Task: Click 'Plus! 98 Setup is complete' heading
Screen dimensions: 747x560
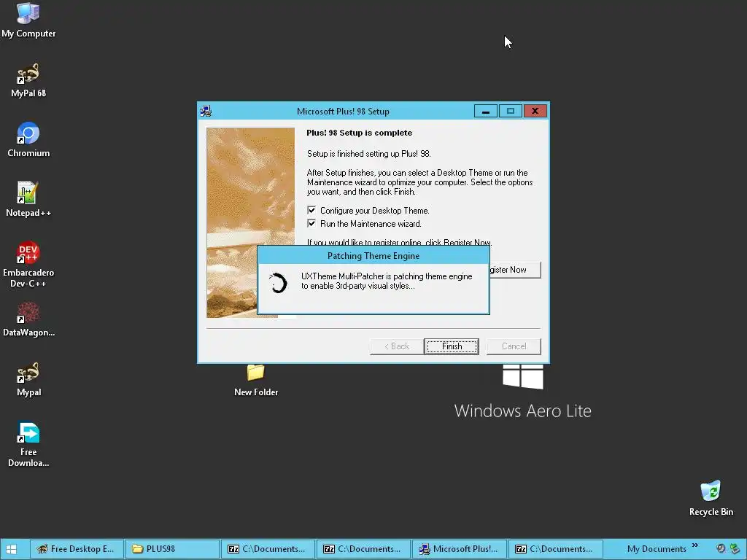Action: [359, 133]
